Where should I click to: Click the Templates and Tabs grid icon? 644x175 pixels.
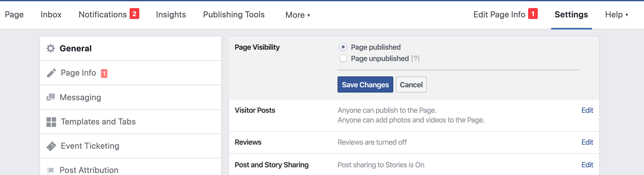pos(51,122)
